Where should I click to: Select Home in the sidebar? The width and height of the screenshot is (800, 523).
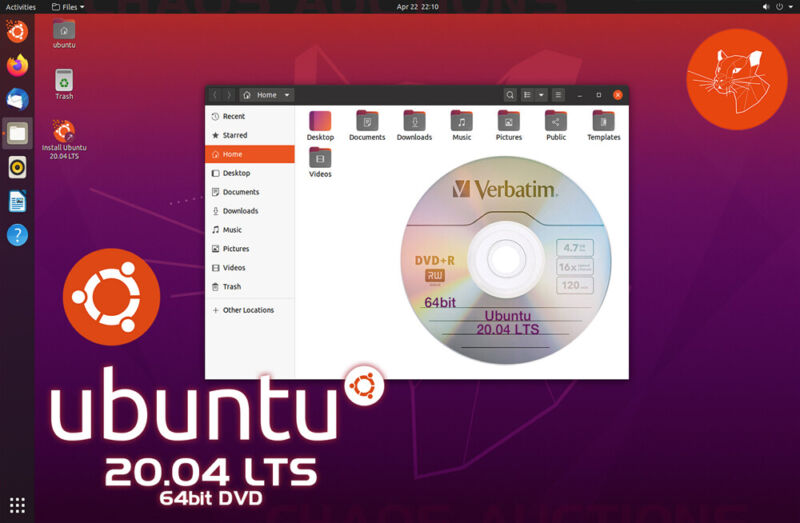pos(250,154)
